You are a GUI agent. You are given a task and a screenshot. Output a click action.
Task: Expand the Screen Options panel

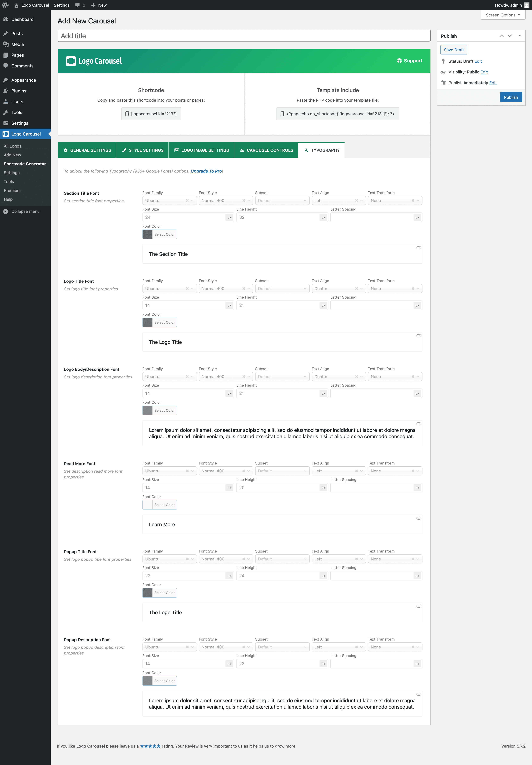(503, 15)
